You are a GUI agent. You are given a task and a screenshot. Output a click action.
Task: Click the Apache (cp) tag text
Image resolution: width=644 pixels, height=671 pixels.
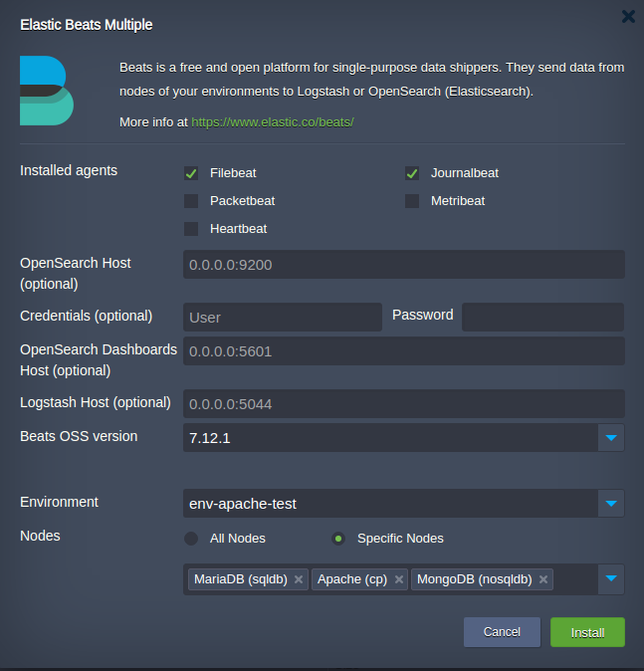(352, 579)
